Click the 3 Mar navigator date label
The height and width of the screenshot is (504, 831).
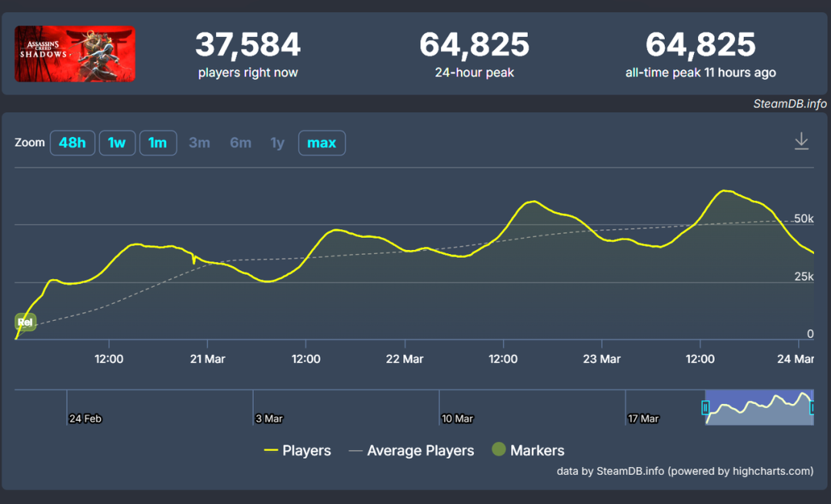269,419
